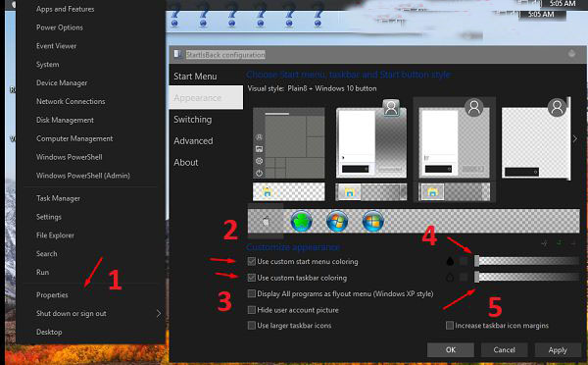Viewport: 588px width, 365px height.
Task: Click the Visual style Plain8 label text
Action: click(312, 88)
